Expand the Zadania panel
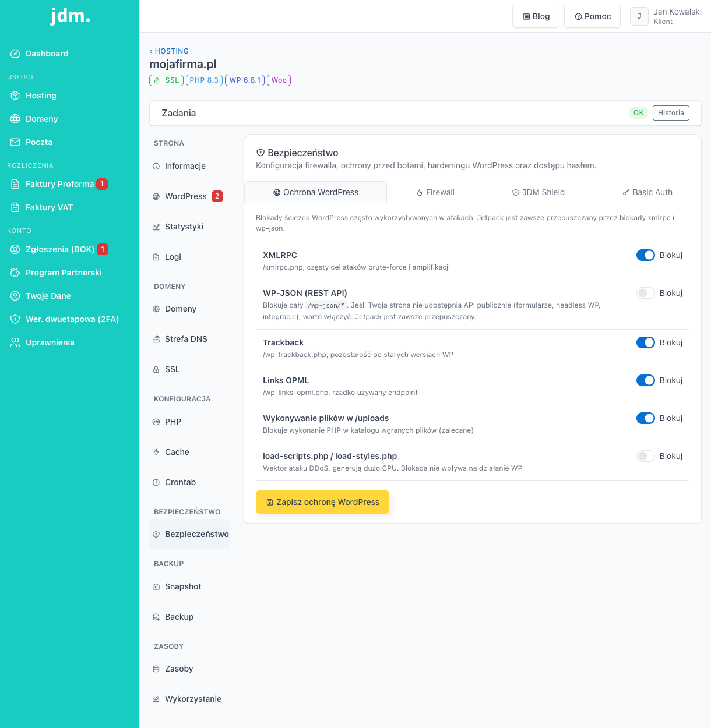This screenshot has height=728, width=711. coord(425,113)
